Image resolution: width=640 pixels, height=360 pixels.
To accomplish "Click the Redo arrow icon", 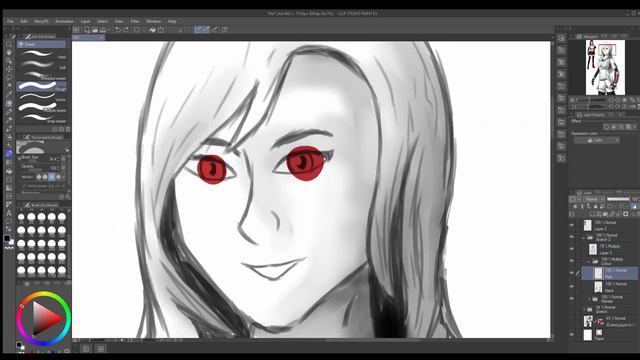I will pyautogui.click(x=126, y=30).
